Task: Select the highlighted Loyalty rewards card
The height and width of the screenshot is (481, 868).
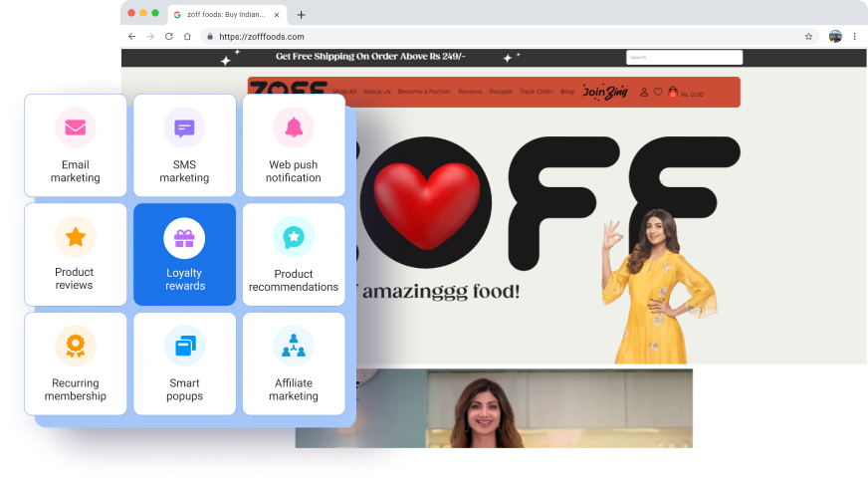Action: 184,254
